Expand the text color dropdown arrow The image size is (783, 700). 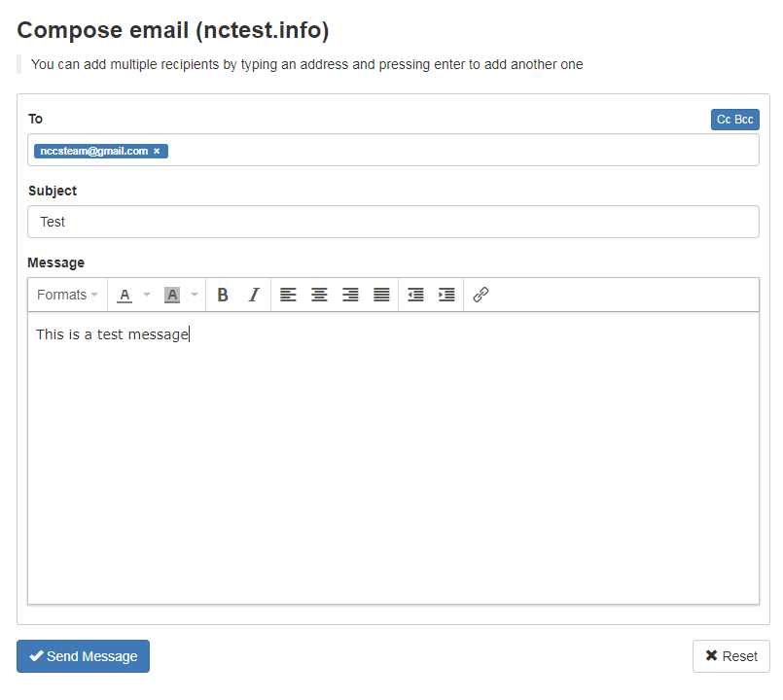point(147,295)
